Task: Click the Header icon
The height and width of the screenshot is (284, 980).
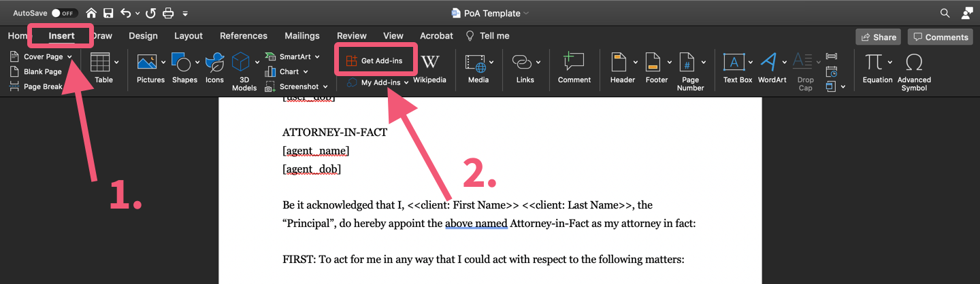Action: tap(619, 62)
